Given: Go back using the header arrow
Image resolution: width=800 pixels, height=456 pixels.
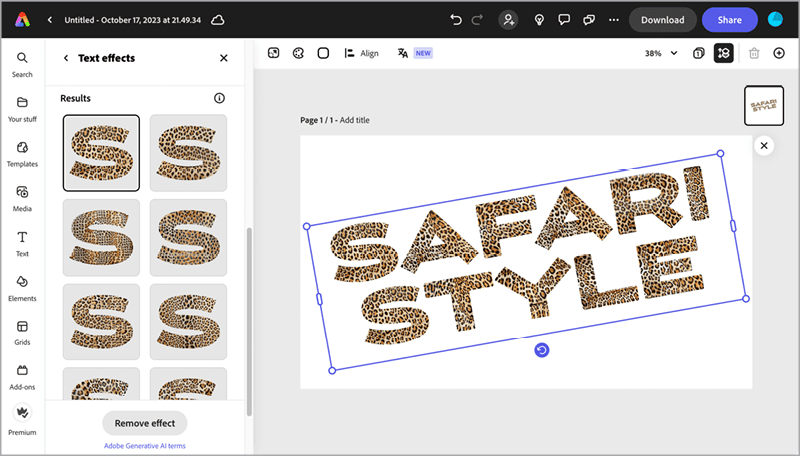Looking at the screenshot, I should pos(49,20).
